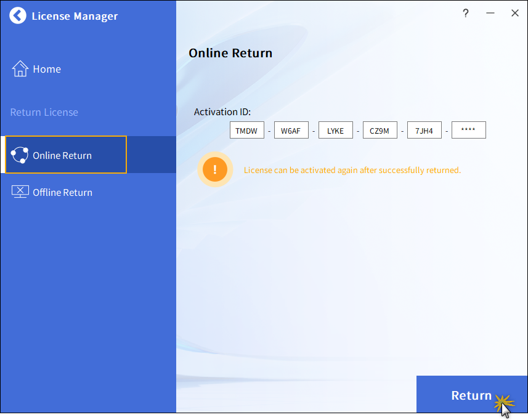Click the Return License section header
Screen dimensions: 528x420
44,112
